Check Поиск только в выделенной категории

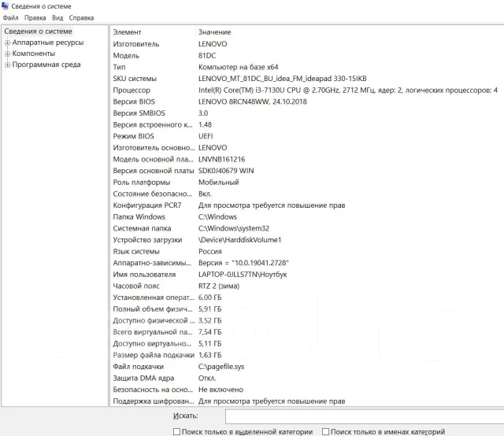coord(176,431)
